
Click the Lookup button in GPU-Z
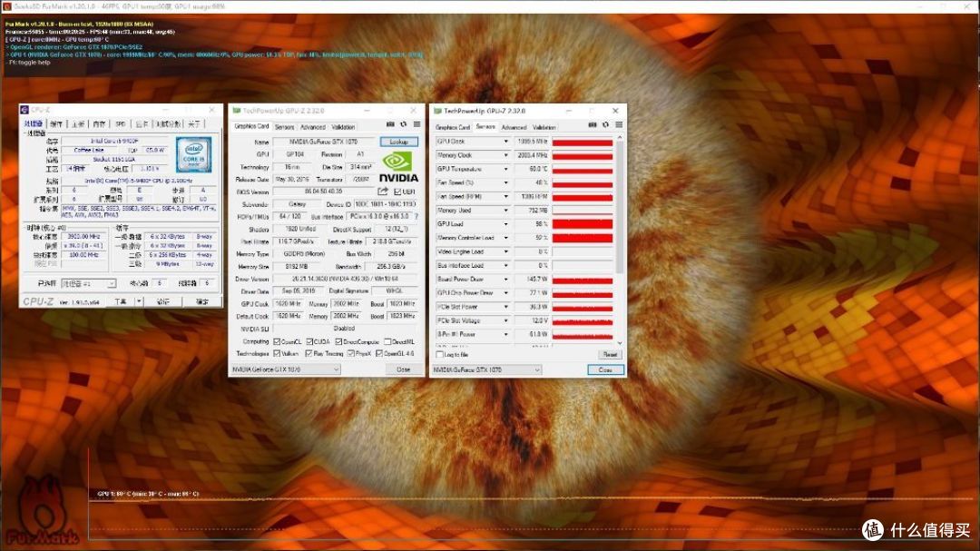click(x=398, y=142)
